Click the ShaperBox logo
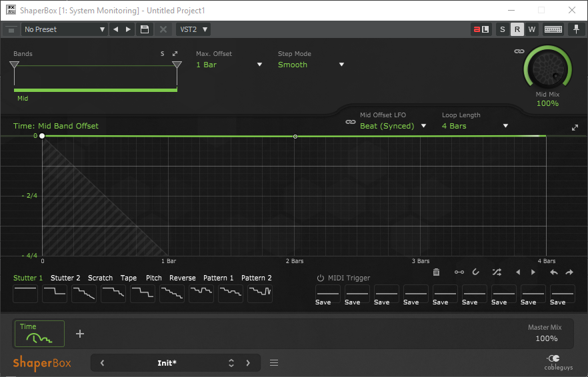 click(x=42, y=362)
